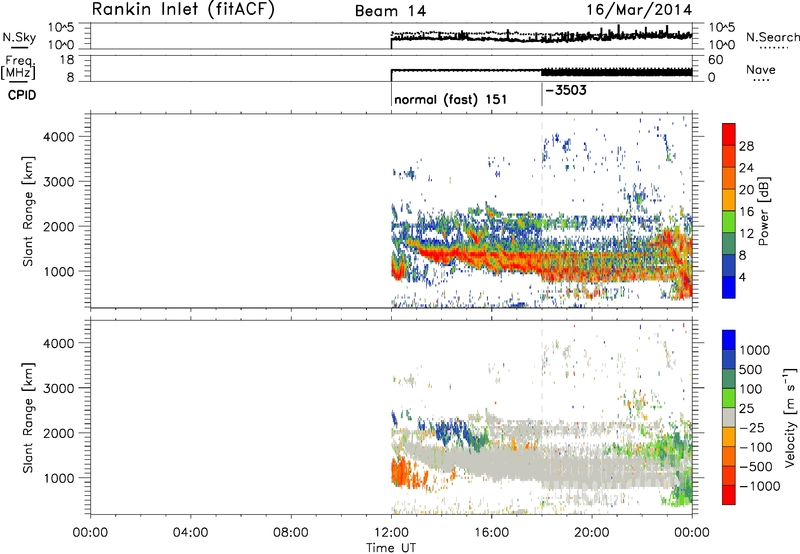Click the 'N.Sky' axis label

(19, 37)
